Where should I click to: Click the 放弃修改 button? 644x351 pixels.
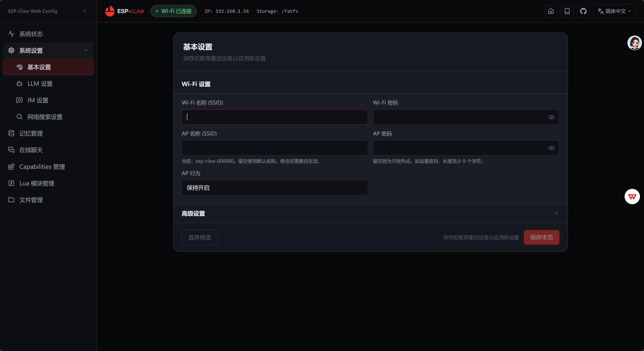tap(200, 237)
